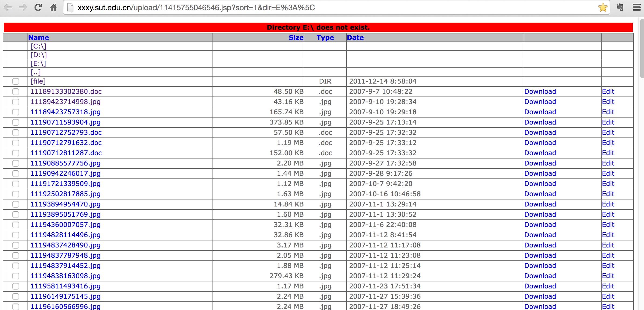Go to browser home page icon
644x310 pixels.
53,8
